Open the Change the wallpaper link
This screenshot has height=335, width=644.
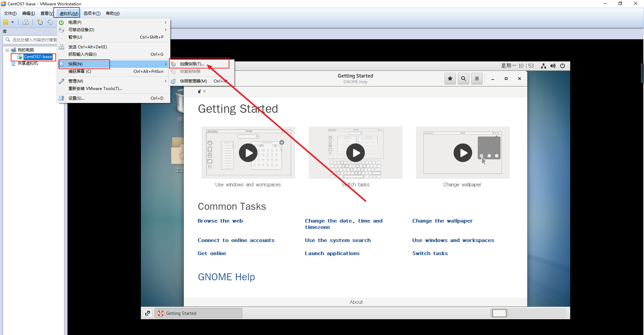coord(442,221)
